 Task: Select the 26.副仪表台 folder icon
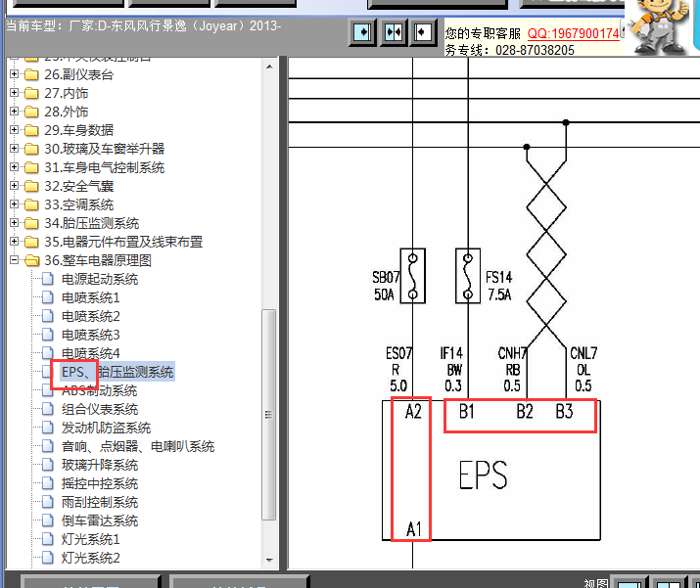[31, 74]
